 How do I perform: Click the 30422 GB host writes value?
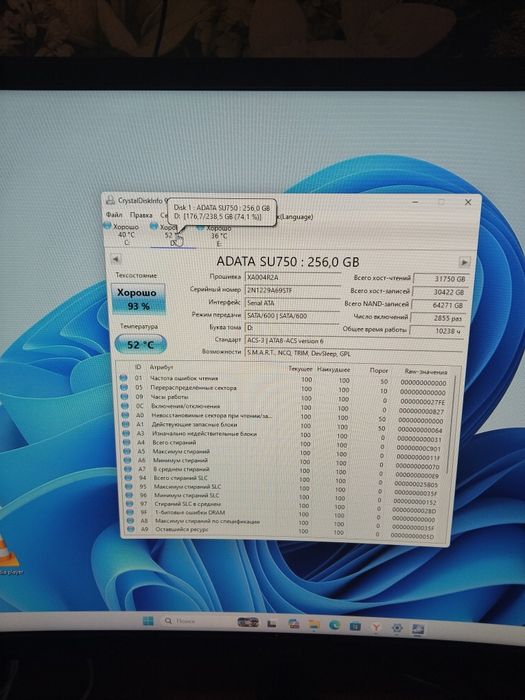point(440,292)
